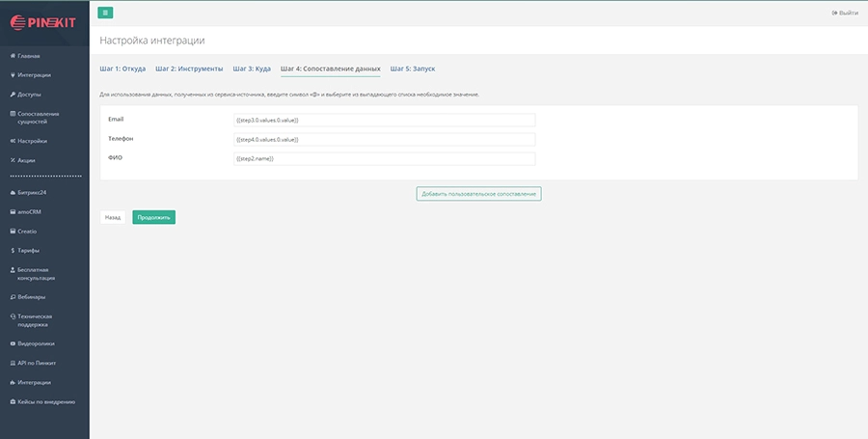Switch to the Шаг 1: Откуда tab
The height and width of the screenshot is (439, 868).
click(122, 69)
